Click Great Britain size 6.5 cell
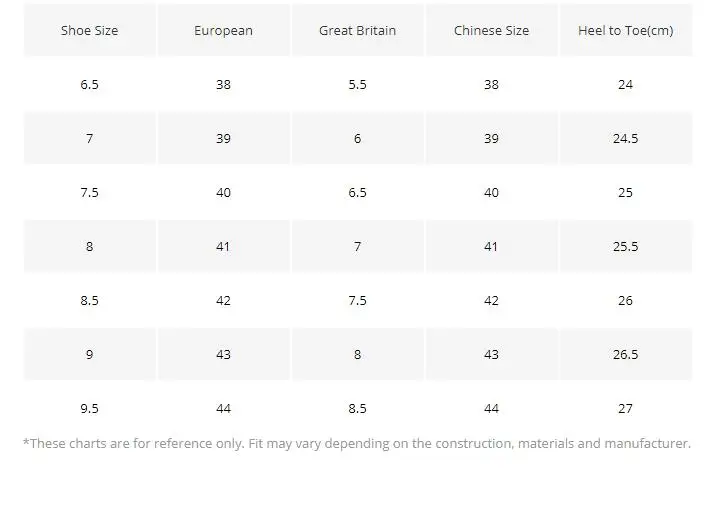 coord(357,193)
